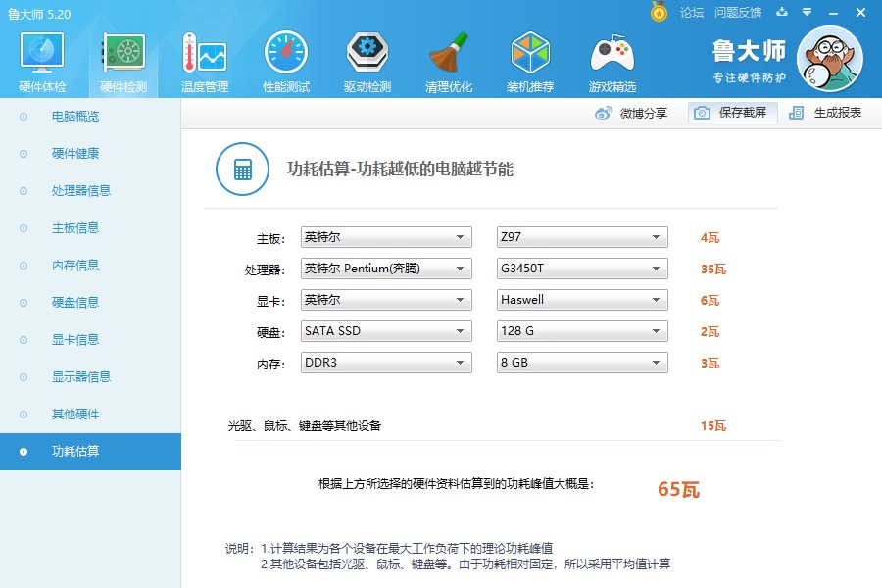The width and height of the screenshot is (882, 588).
Task: Select 功耗估算 sidebar item
Action: [x=90, y=451]
